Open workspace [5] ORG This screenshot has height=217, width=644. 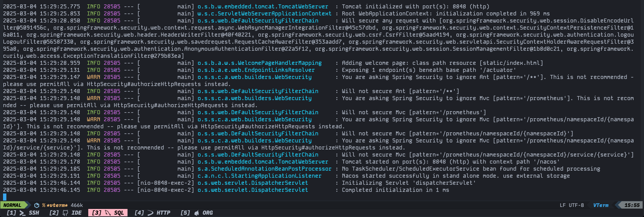[x=197, y=213]
